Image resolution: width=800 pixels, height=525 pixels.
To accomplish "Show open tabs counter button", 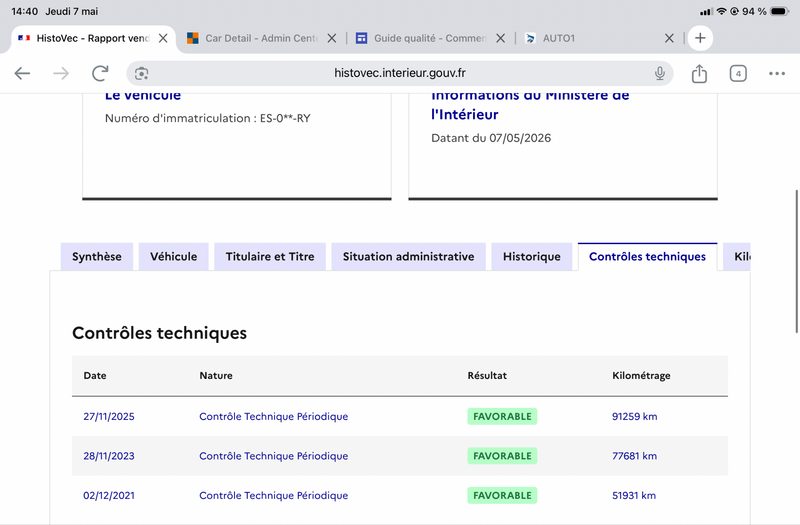I will (x=738, y=73).
